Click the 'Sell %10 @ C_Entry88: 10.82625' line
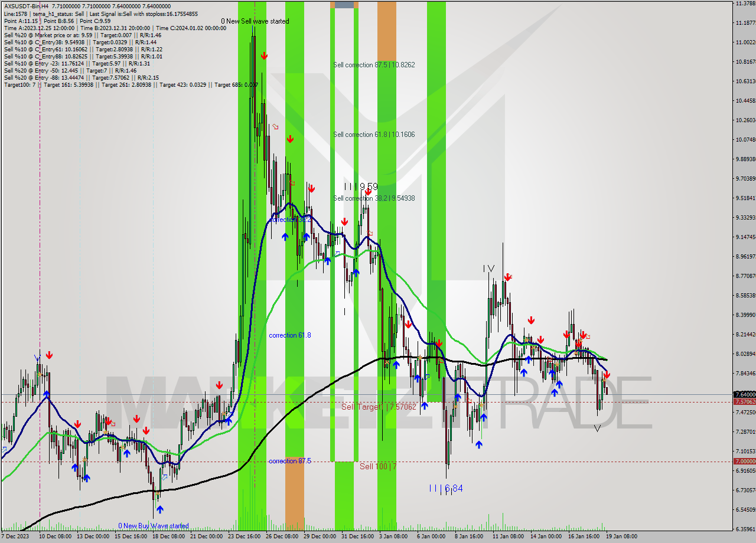756x543 pixels. [83, 56]
